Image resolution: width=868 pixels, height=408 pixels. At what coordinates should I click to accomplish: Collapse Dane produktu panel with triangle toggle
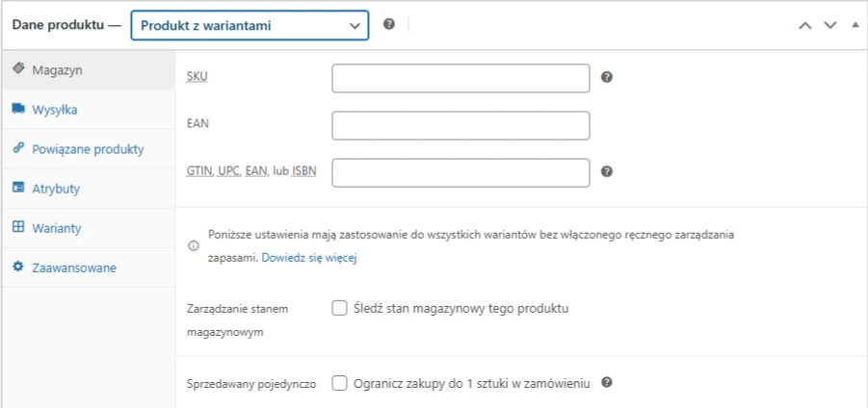point(855,25)
